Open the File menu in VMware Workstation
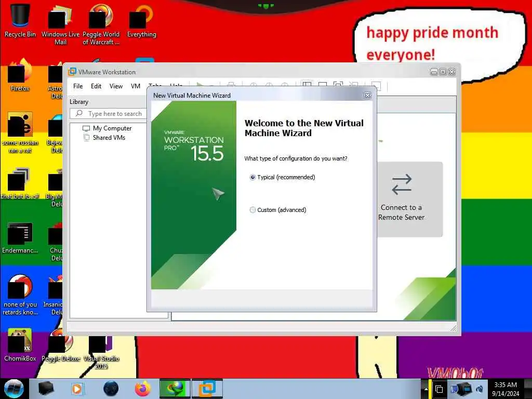Image resolution: width=532 pixels, height=399 pixels. coord(78,86)
